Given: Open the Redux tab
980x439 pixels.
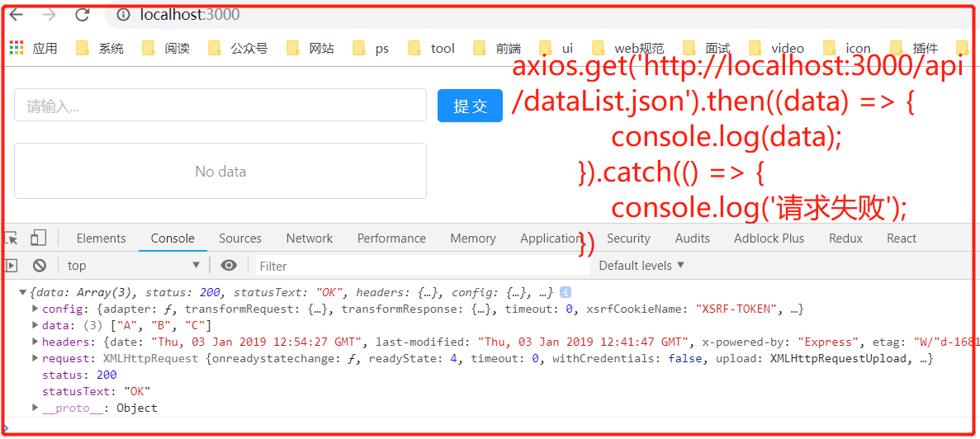Looking at the screenshot, I should click(845, 238).
